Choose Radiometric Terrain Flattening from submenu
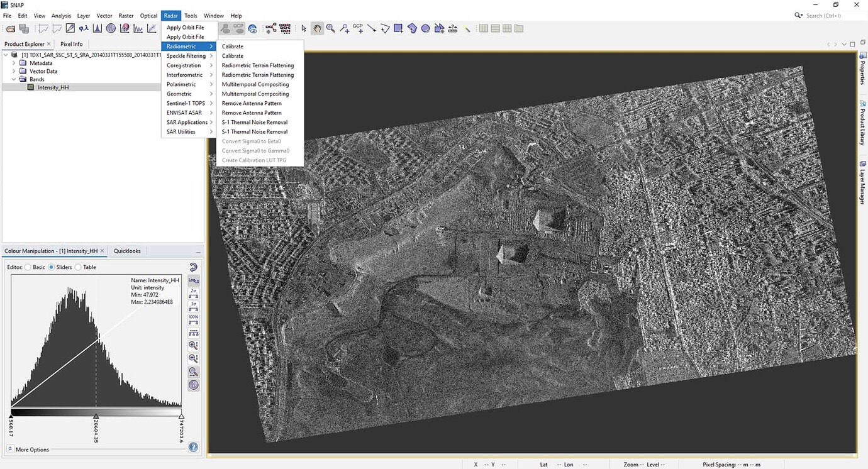 tap(257, 65)
